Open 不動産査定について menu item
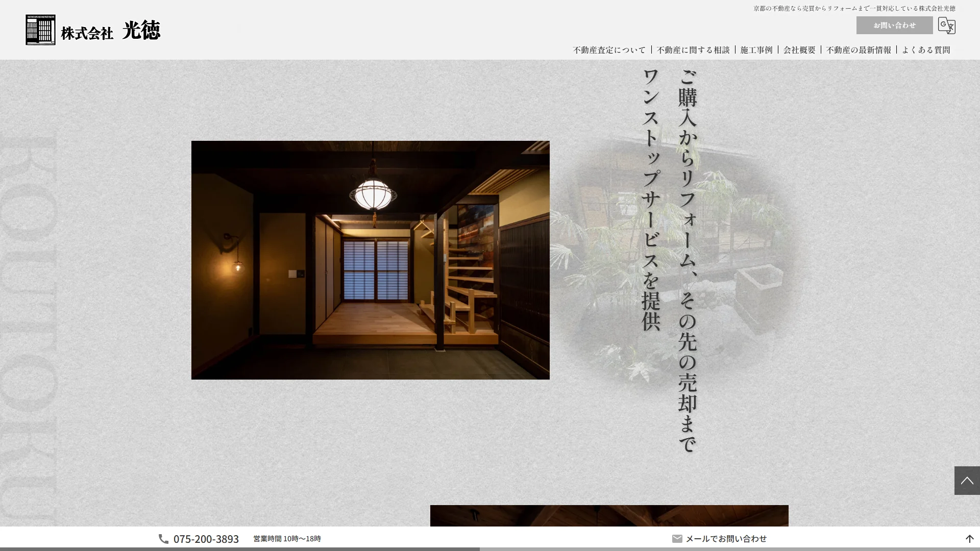The width and height of the screenshot is (980, 551). pyautogui.click(x=609, y=50)
